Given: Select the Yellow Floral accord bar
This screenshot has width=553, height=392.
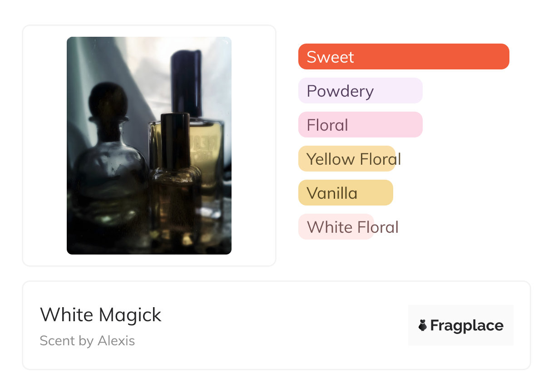Looking at the screenshot, I should [x=347, y=159].
